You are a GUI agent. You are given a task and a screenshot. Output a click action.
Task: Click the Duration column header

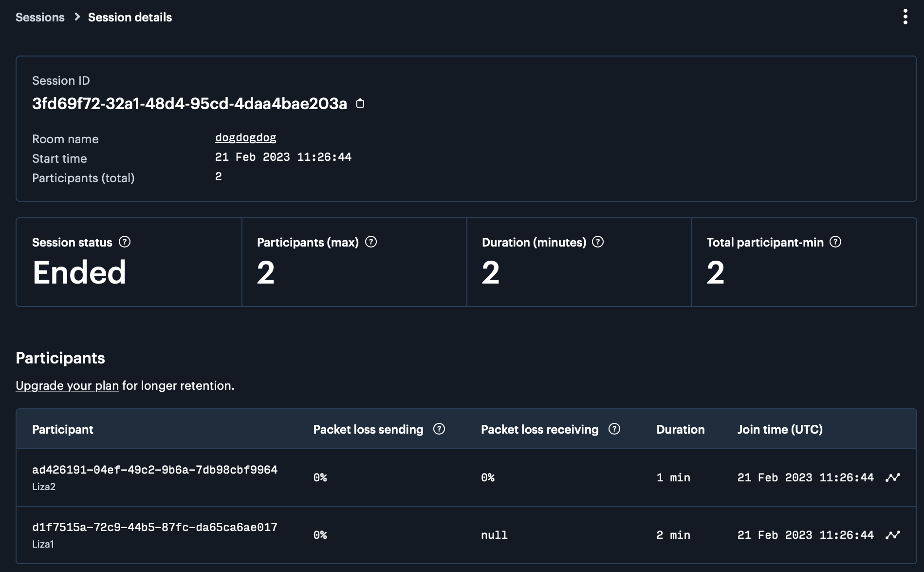click(680, 429)
